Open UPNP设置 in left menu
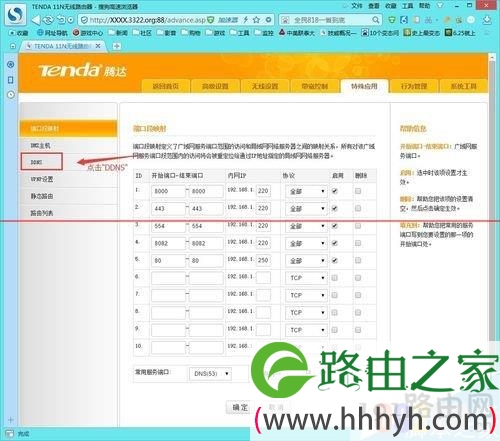This screenshot has height=441, width=500. point(68,179)
